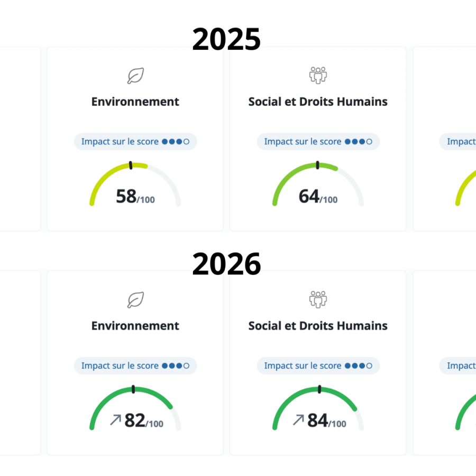The image size is (476, 476).
Task: Select the people icon in 2025 Social card
Action: [x=318, y=76]
